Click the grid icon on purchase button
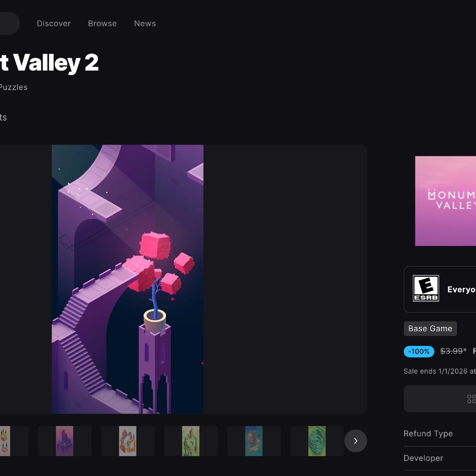Image resolution: width=476 pixels, height=476 pixels. click(x=471, y=399)
